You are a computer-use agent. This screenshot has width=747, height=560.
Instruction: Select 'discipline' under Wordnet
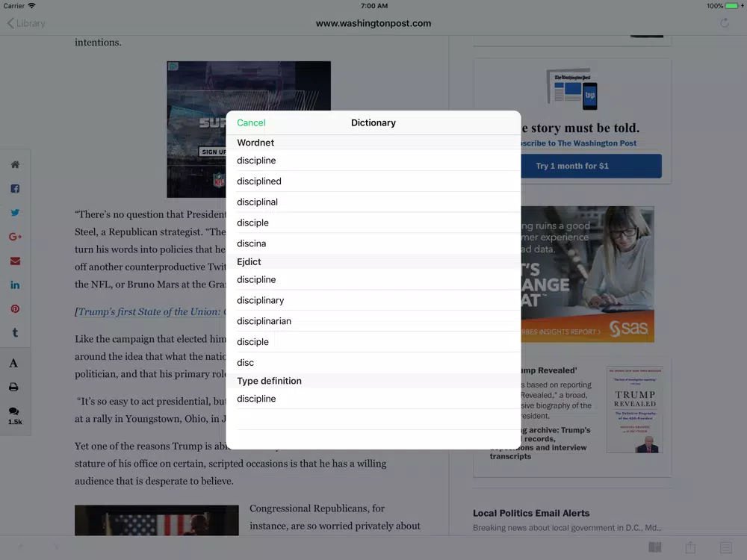pos(373,161)
